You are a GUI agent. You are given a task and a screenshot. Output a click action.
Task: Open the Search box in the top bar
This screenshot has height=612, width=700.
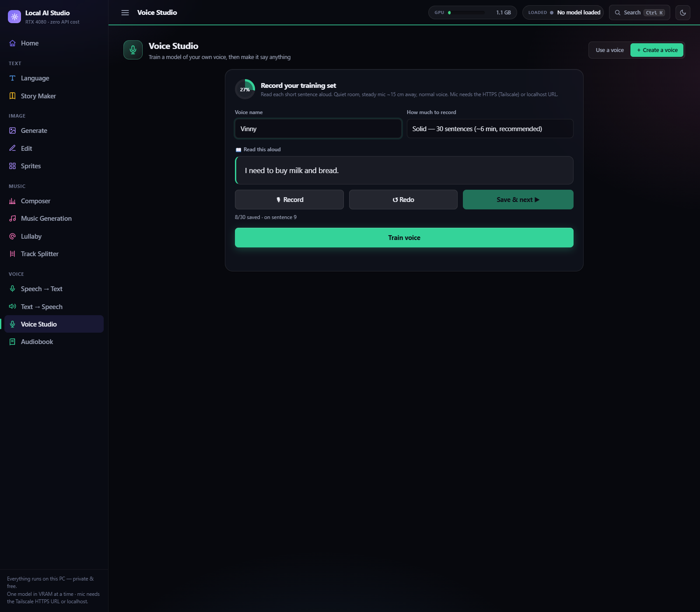pyautogui.click(x=639, y=13)
